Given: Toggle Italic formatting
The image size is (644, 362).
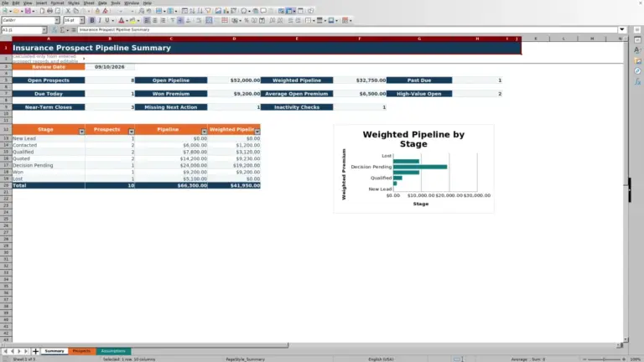Looking at the screenshot, I should (100, 20).
